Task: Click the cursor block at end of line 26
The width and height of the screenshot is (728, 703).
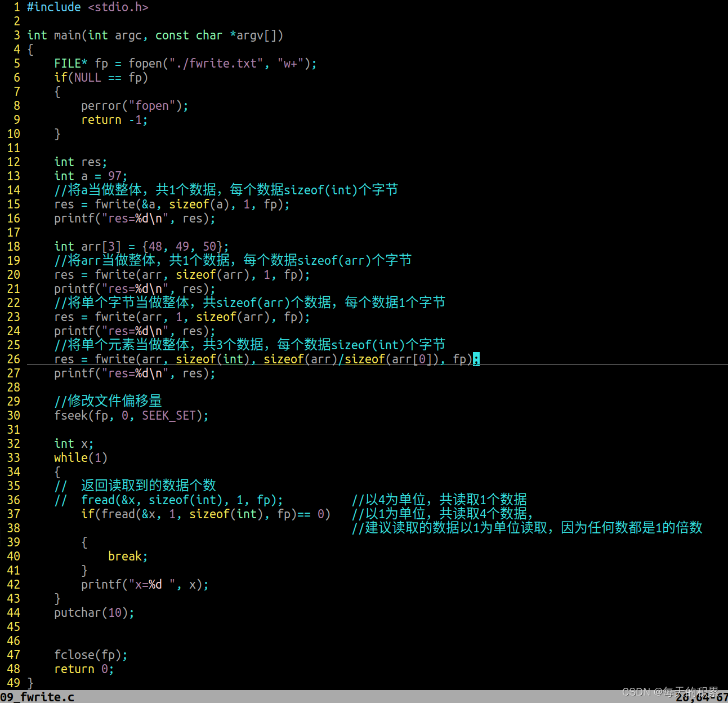Action: [x=476, y=359]
